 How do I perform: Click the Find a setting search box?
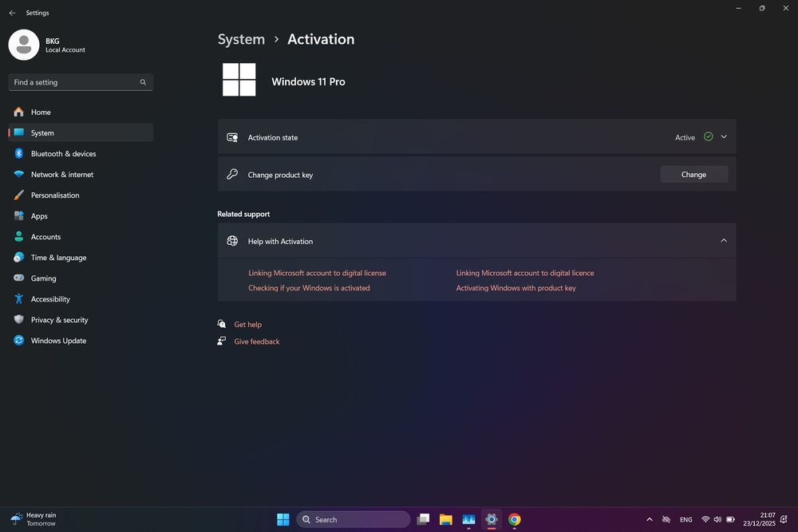tap(81, 82)
